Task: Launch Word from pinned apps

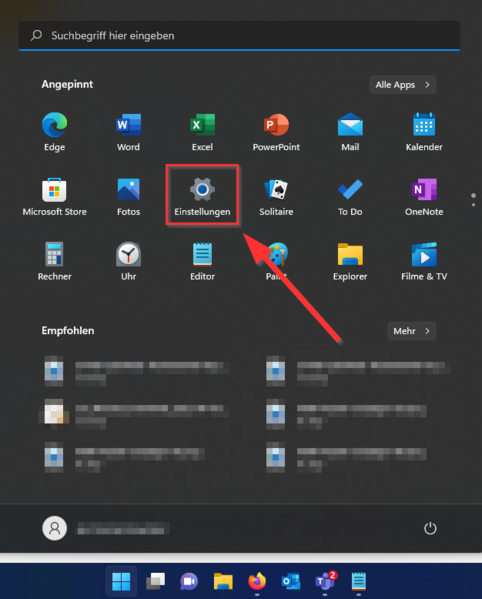Action: coord(128,131)
